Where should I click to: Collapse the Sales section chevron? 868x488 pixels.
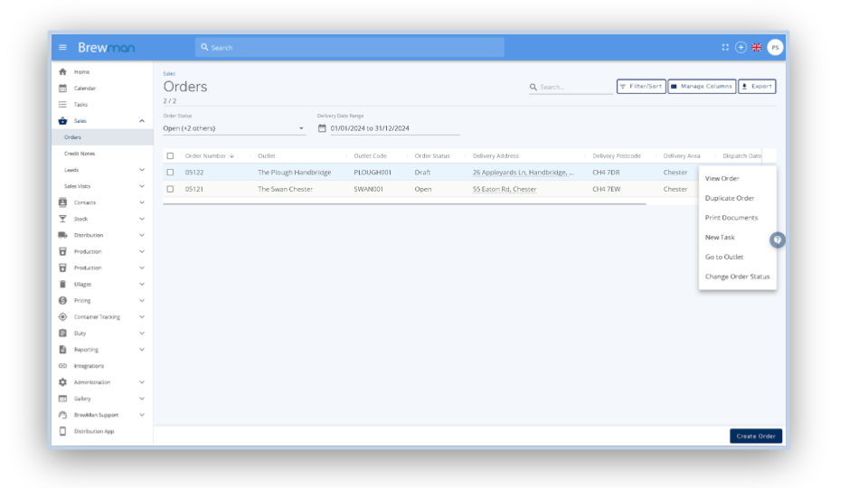pyautogui.click(x=142, y=120)
